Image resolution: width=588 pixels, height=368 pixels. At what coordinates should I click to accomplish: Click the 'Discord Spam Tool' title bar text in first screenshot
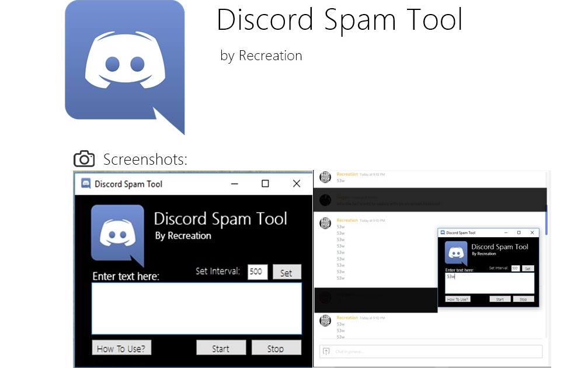pos(128,184)
